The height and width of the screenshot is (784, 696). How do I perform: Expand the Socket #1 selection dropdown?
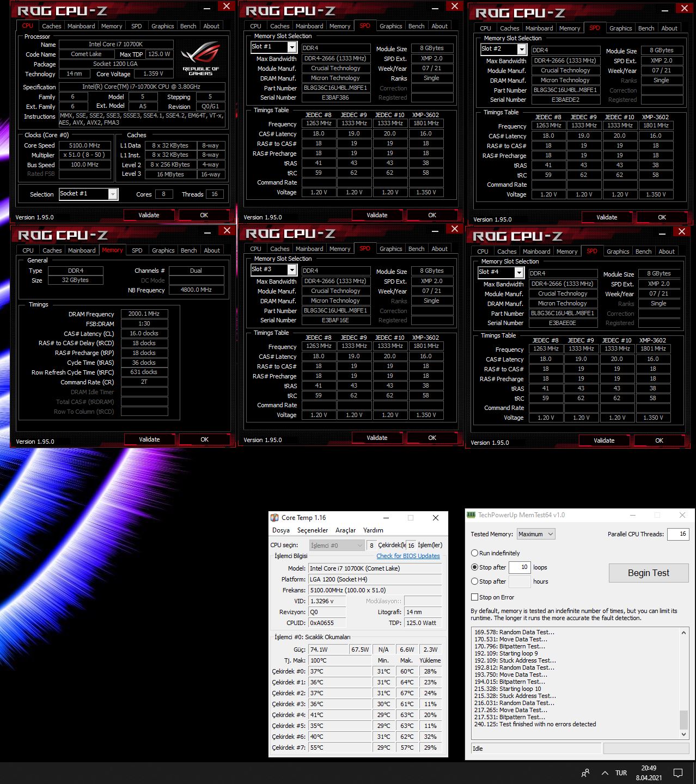[113, 194]
